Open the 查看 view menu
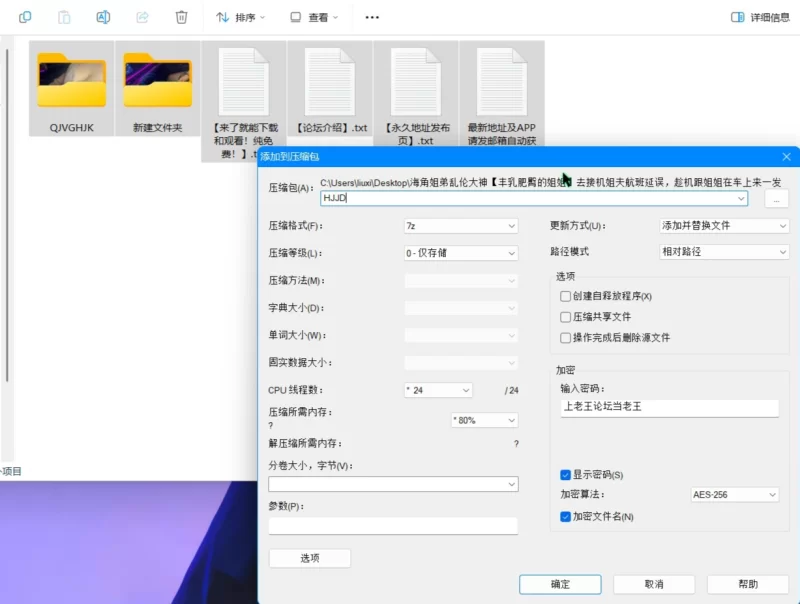This screenshot has height=604, width=800. coord(313,17)
